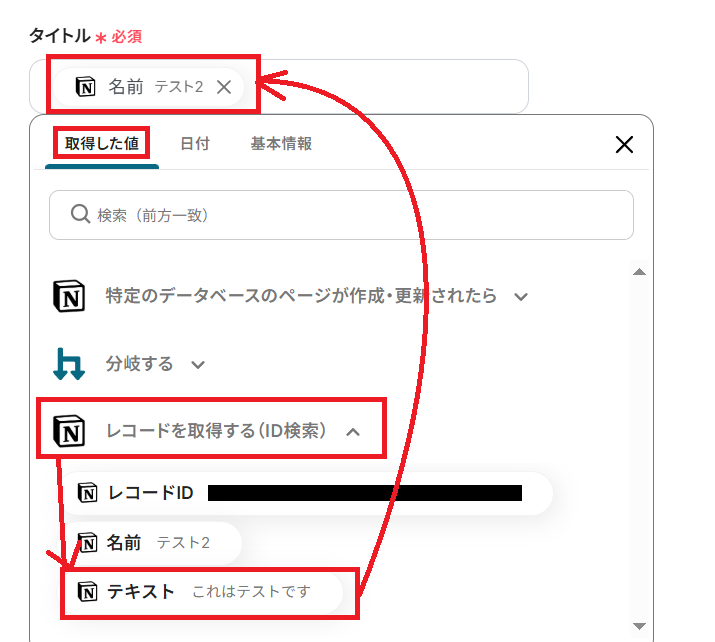The width and height of the screenshot is (715, 642).
Task: Click the scrollbar up arrow
Action: pyautogui.click(x=639, y=272)
